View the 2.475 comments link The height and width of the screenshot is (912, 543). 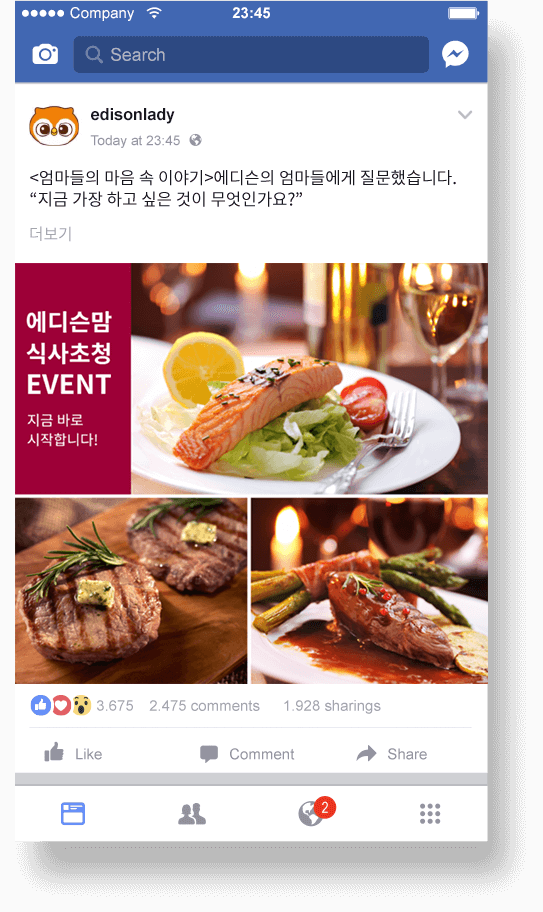click(x=204, y=706)
